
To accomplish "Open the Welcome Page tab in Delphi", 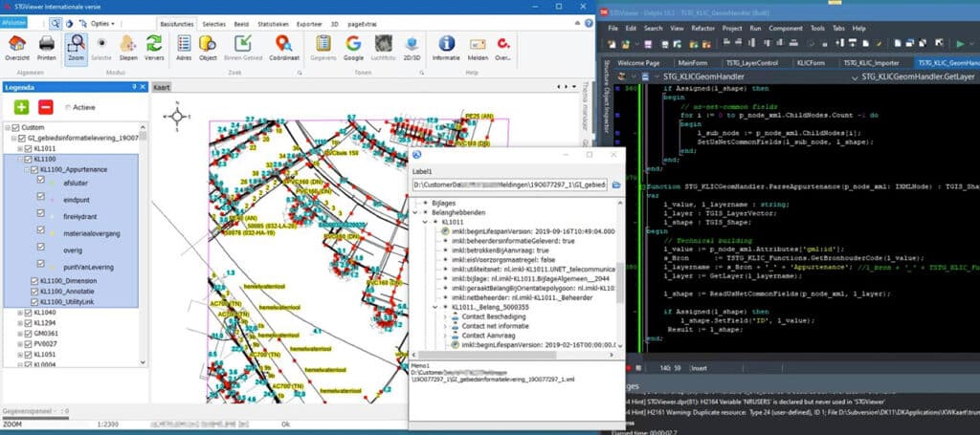I will (x=638, y=63).
